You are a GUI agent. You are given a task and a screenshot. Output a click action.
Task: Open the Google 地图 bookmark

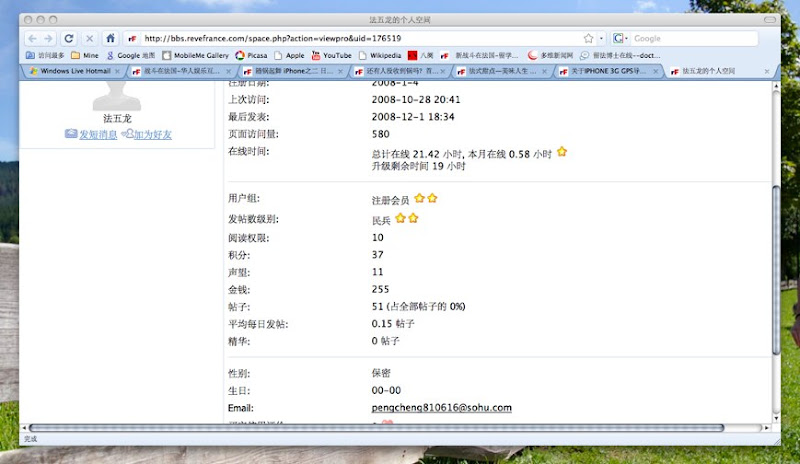tap(131, 55)
